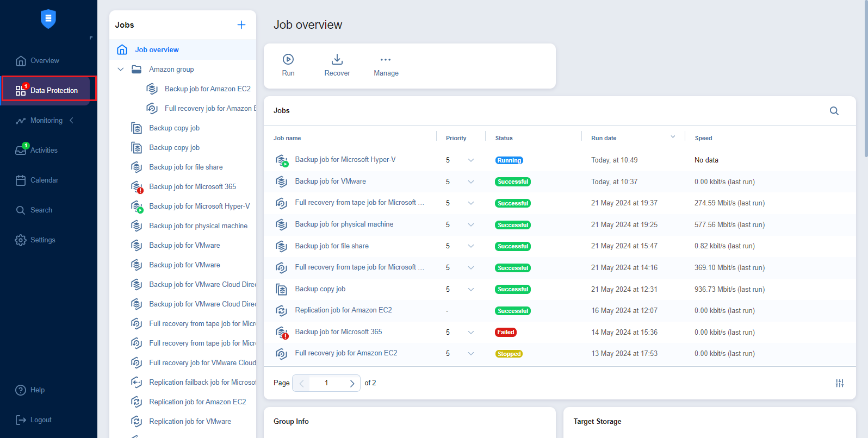Select Backup job for Amazon EC2 in tree
The height and width of the screenshot is (438, 868).
(x=207, y=89)
